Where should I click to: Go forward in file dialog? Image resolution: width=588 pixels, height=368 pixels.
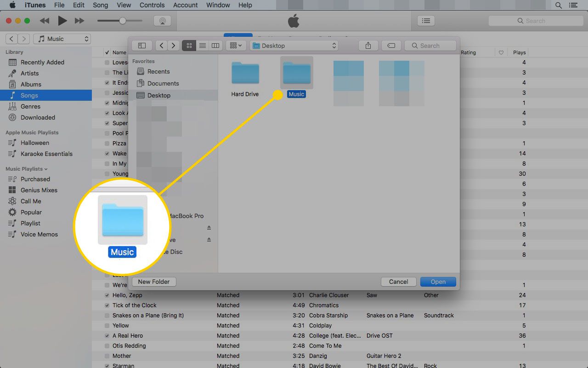(x=173, y=46)
